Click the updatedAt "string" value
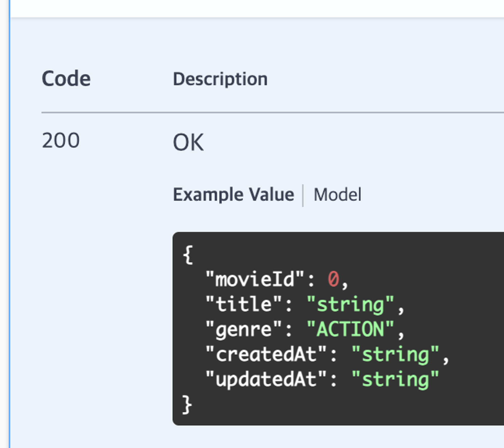This screenshot has height=448, width=504. tap(395, 379)
